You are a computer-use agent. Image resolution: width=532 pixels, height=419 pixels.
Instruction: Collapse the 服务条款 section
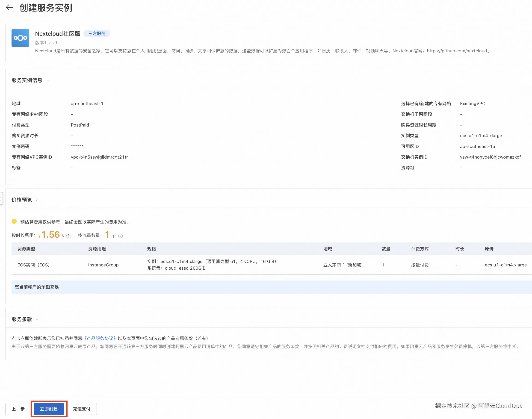pos(37,319)
